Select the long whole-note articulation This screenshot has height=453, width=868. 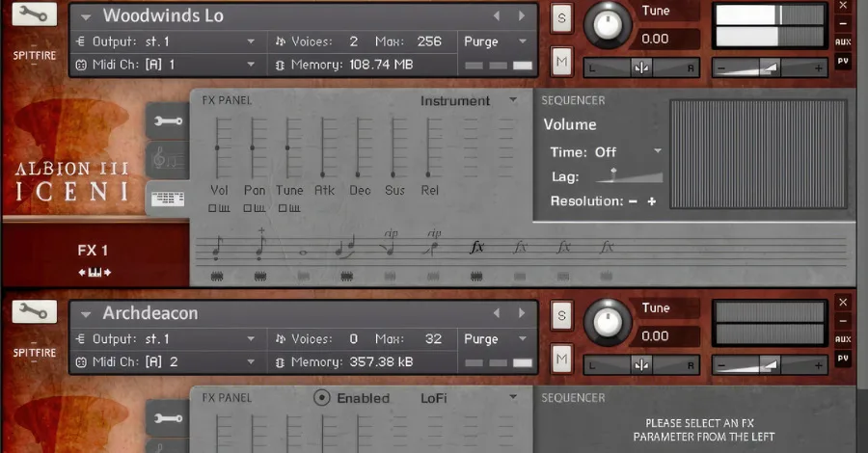coord(303,253)
